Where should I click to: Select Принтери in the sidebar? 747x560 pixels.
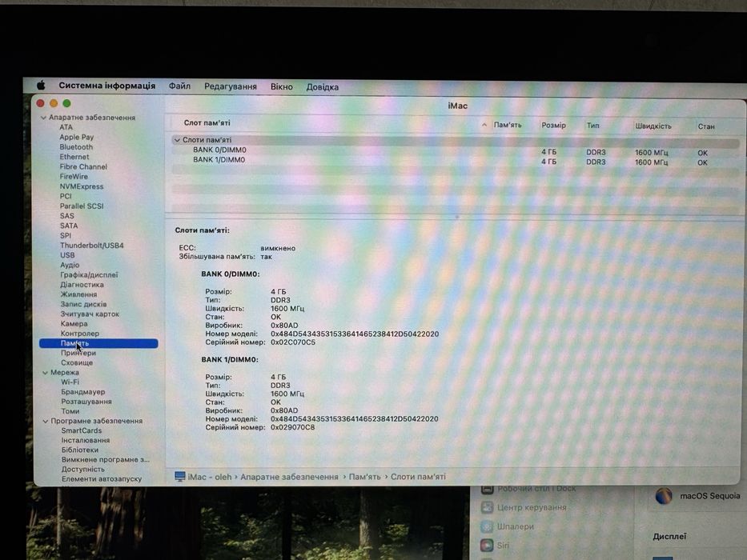[x=78, y=354]
